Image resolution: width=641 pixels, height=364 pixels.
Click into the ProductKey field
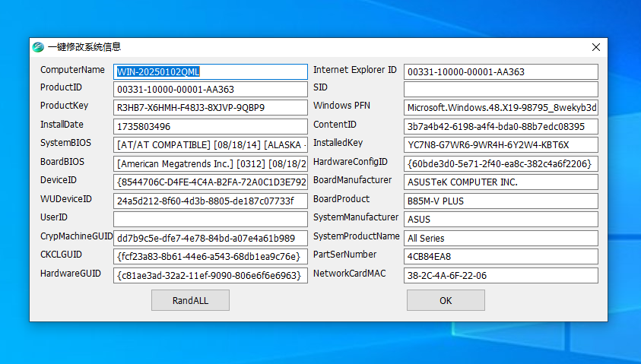coord(211,107)
